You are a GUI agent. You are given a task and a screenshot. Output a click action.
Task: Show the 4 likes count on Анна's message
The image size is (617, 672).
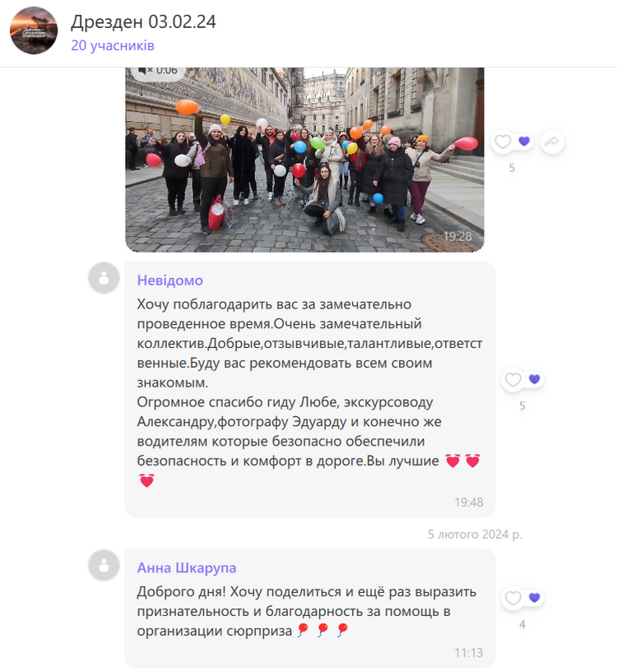[x=522, y=624]
